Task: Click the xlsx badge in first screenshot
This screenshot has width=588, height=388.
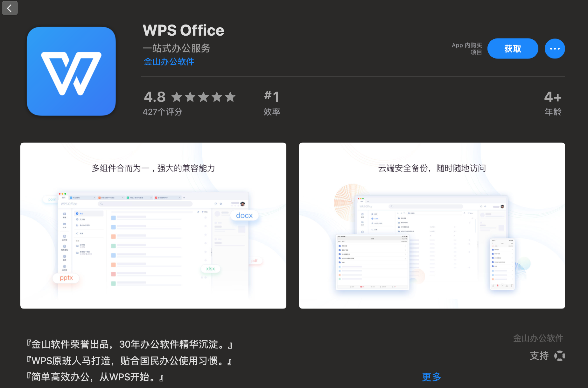Action: point(210,269)
